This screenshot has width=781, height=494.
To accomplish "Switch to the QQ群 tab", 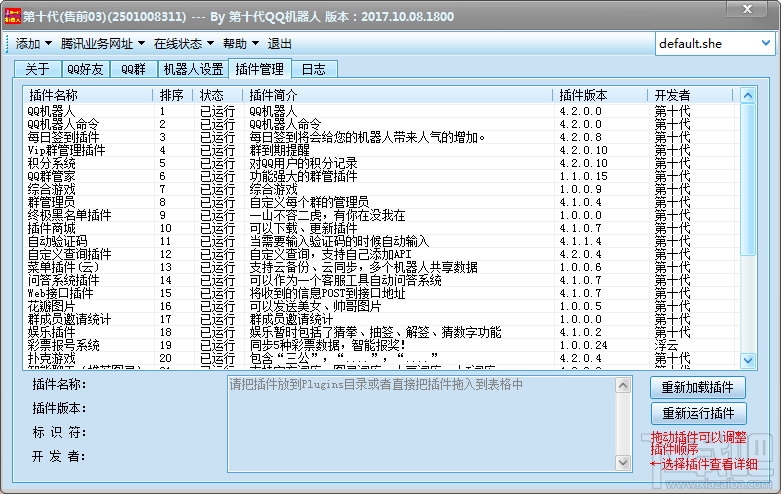I will point(133,69).
